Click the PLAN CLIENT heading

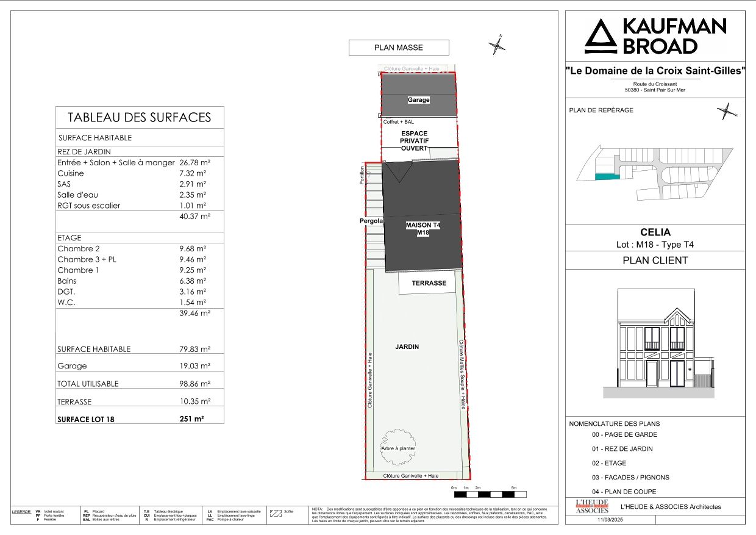(655, 260)
